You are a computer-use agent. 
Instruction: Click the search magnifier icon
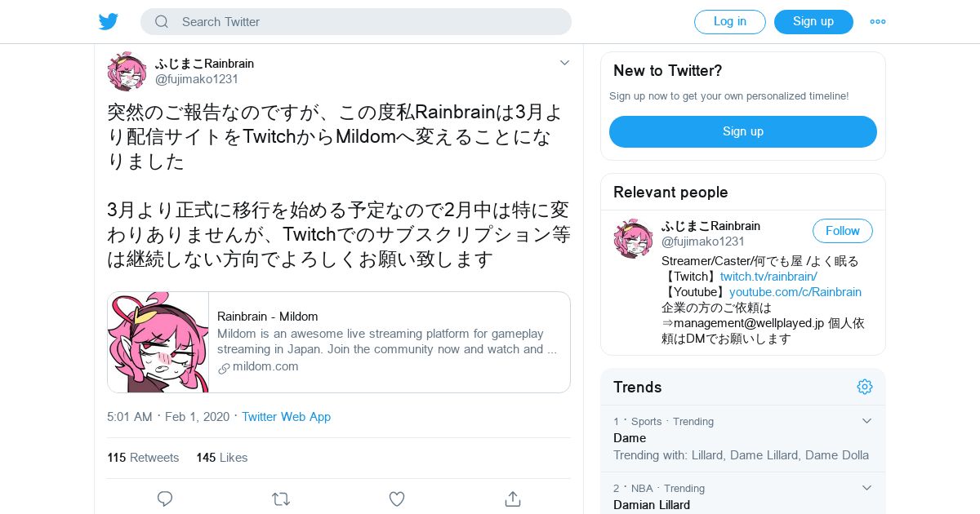[x=162, y=22]
